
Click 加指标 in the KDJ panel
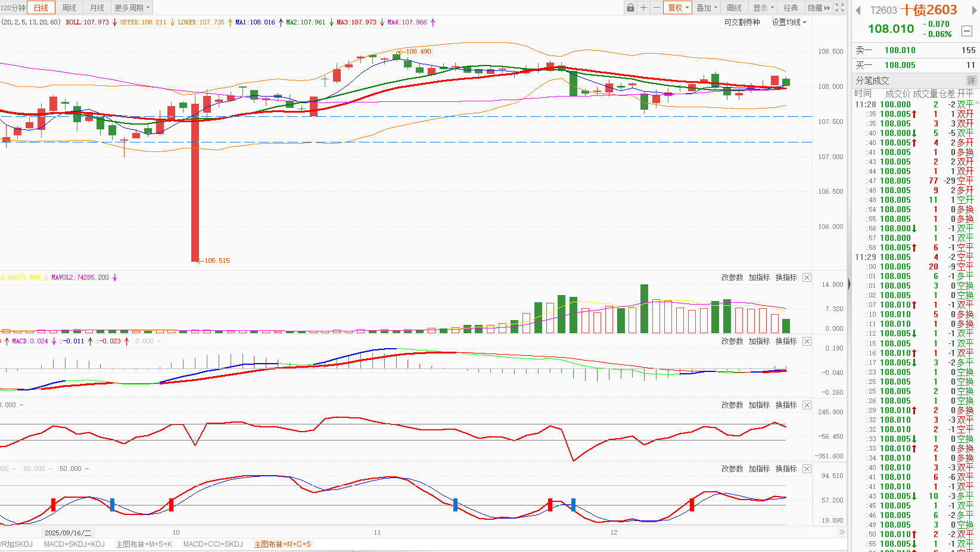click(x=759, y=469)
